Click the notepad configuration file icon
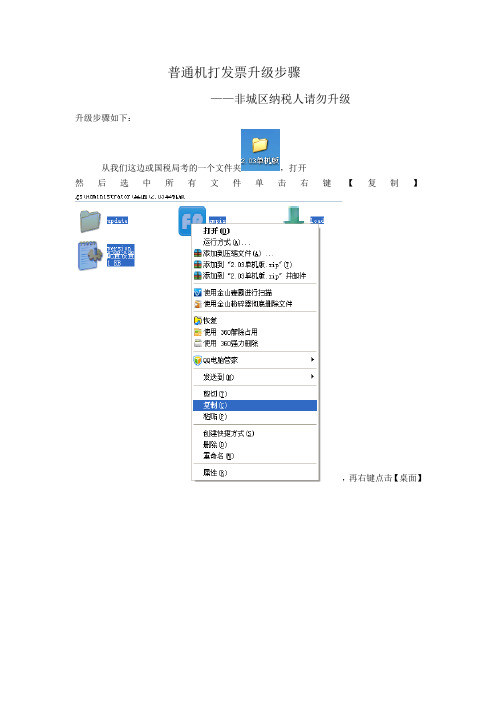This screenshot has width=496, height=702. pyautogui.click(x=91, y=256)
